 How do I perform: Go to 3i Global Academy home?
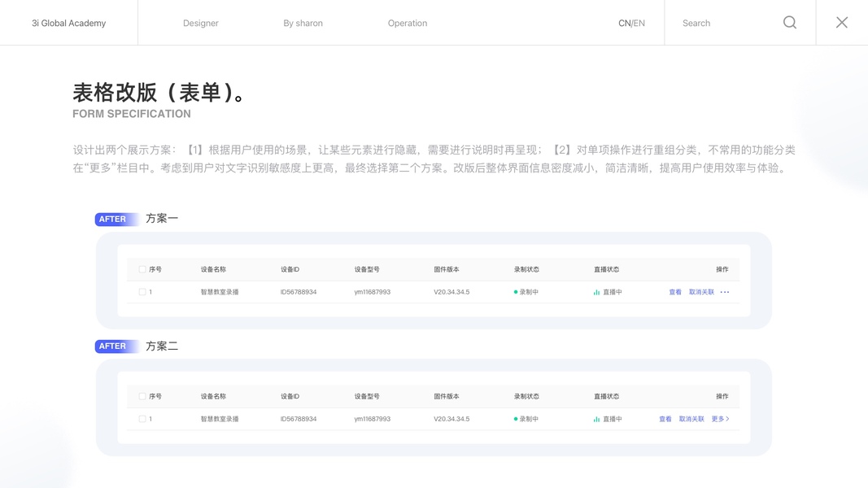pyautogui.click(x=68, y=24)
